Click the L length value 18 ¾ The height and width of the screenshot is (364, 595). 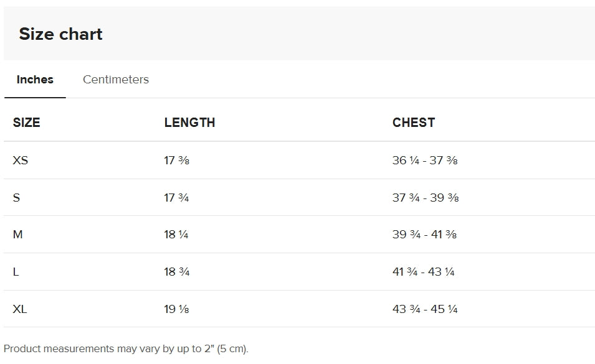177,272
